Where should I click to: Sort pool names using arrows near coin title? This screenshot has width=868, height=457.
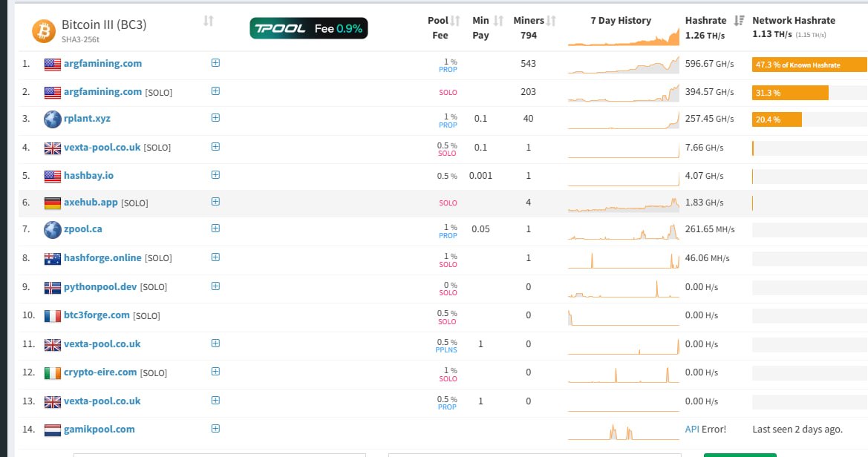click(x=208, y=21)
